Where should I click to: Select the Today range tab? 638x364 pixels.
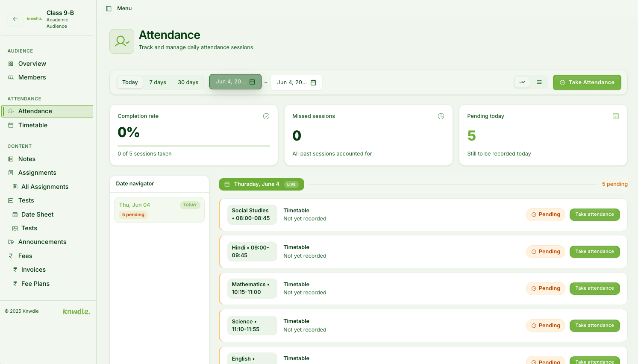point(130,82)
